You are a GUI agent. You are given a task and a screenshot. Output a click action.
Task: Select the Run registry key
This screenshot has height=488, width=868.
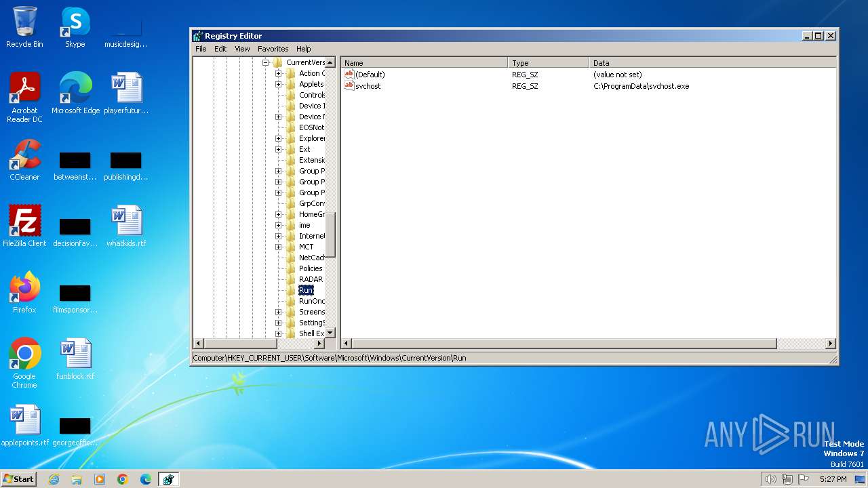306,290
